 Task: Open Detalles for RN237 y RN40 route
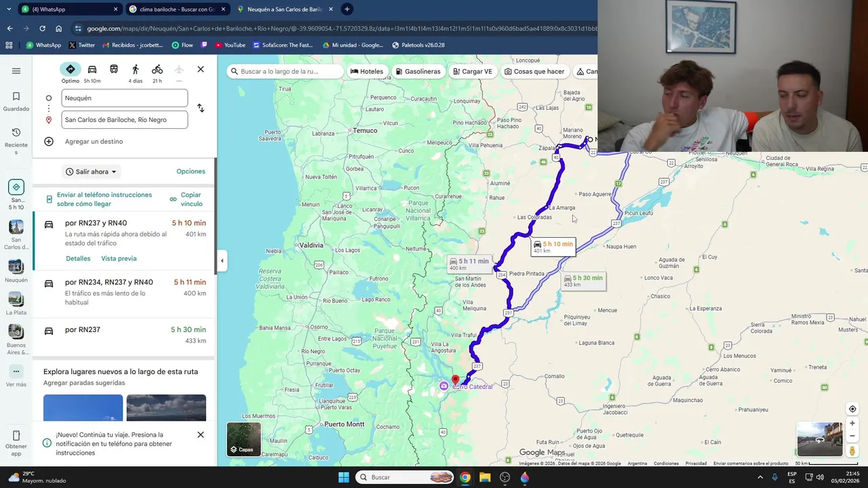[x=78, y=258]
